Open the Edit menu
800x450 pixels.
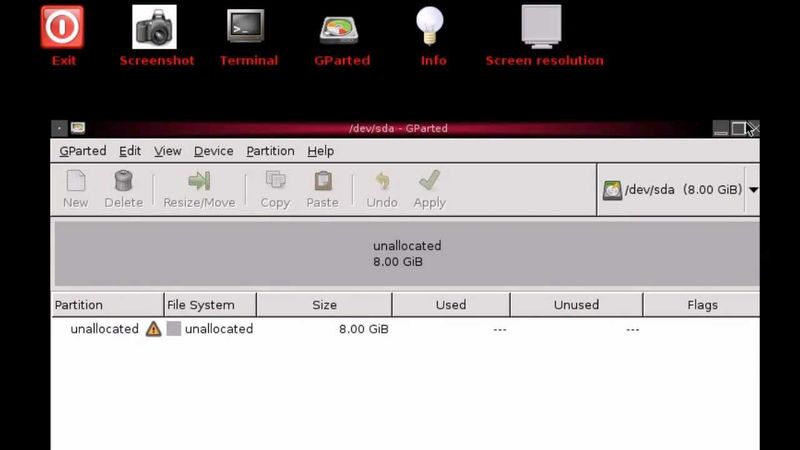(130, 151)
